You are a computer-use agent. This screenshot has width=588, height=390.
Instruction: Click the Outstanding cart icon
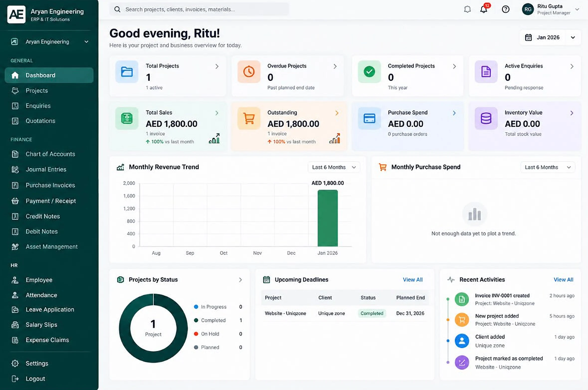(x=249, y=118)
